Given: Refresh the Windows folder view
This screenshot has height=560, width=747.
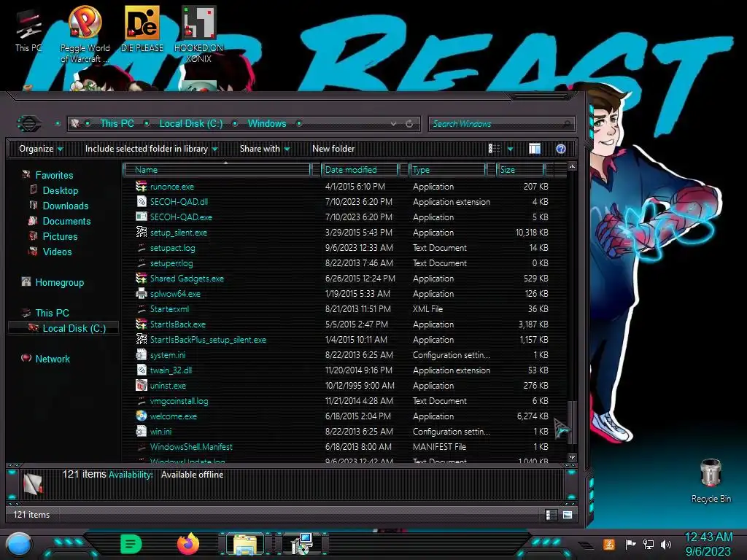Looking at the screenshot, I should 409,124.
